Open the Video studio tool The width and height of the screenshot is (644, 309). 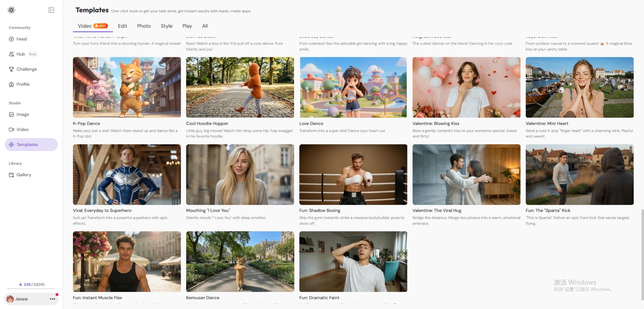click(x=23, y=129)
